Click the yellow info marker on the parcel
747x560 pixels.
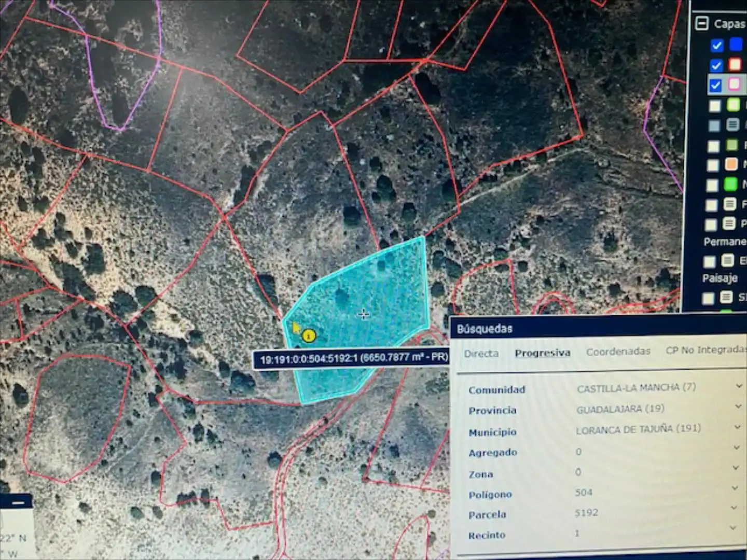[309, 335]
